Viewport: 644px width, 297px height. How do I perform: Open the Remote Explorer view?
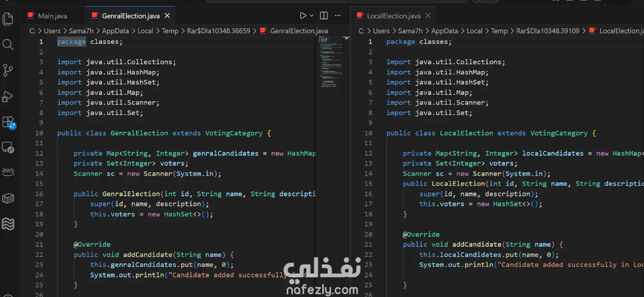(x=8, y=148)
